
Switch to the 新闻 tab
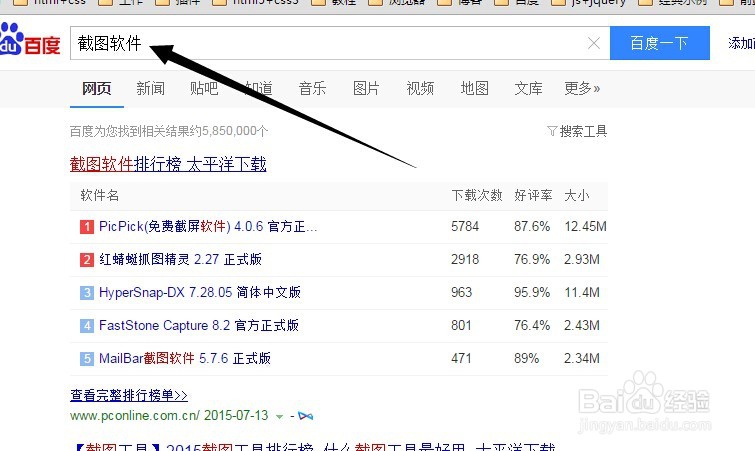[150, 89]
